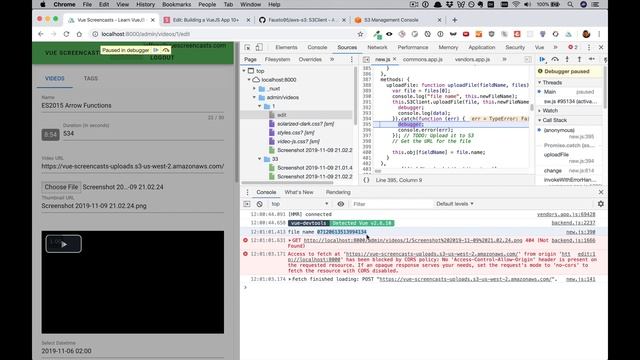
Task: Step into next function call
Action: coord(567,59)
